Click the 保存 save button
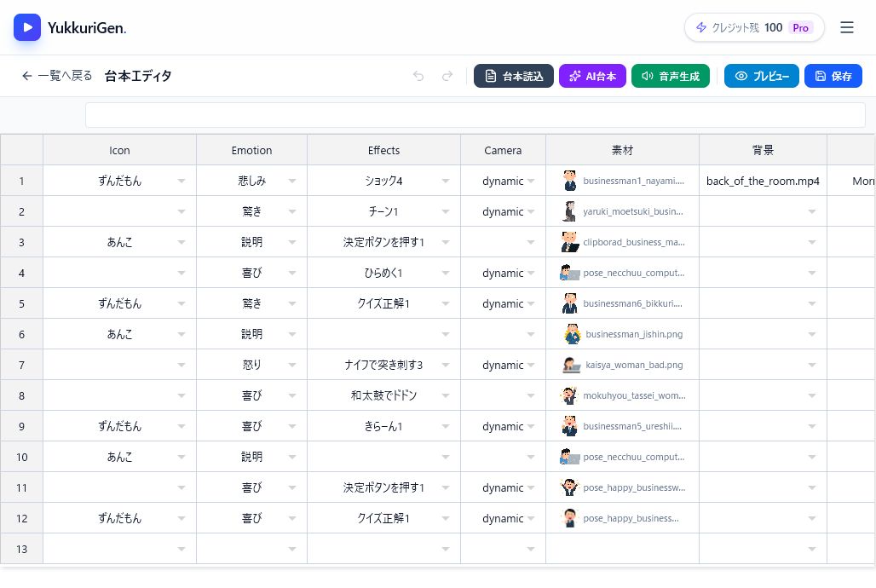This screenshot has height=588, width=876. pos(833,76)
